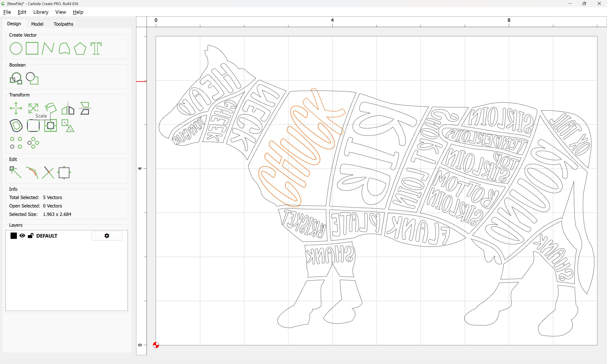Select the Text creation tool
The width and height of the screenshot is (607, 364).
pos(96,48)
